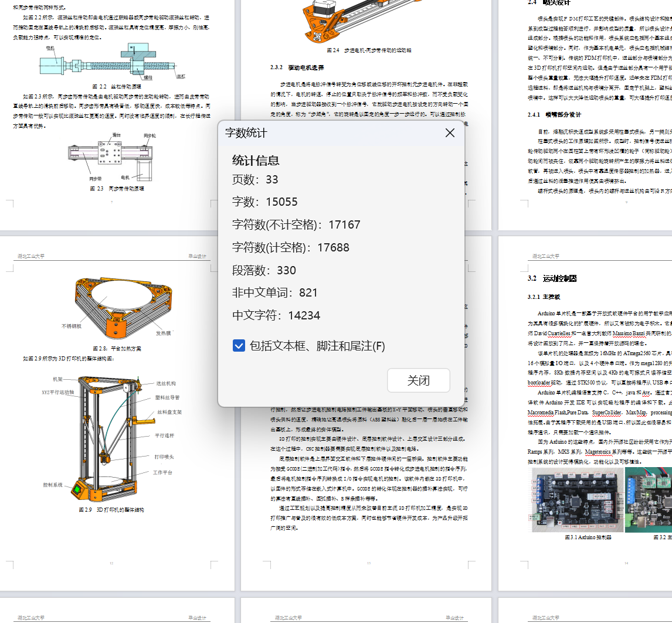Click the 平行连杆 label on printer diagram
This screenshot has width=672, height=623.
[165, 436]
